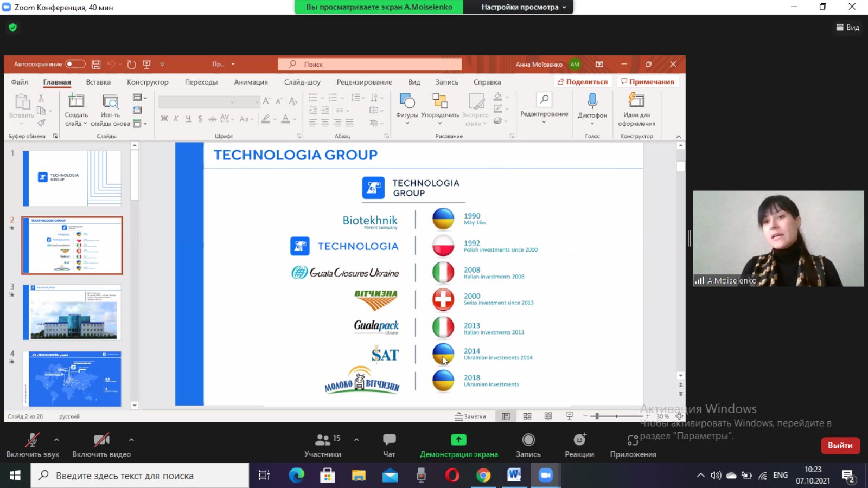The width and height of the screenshot is (868, 488).
Task: Switch to the Слайд-шоу ribbon tab
Action: [302, 82]
